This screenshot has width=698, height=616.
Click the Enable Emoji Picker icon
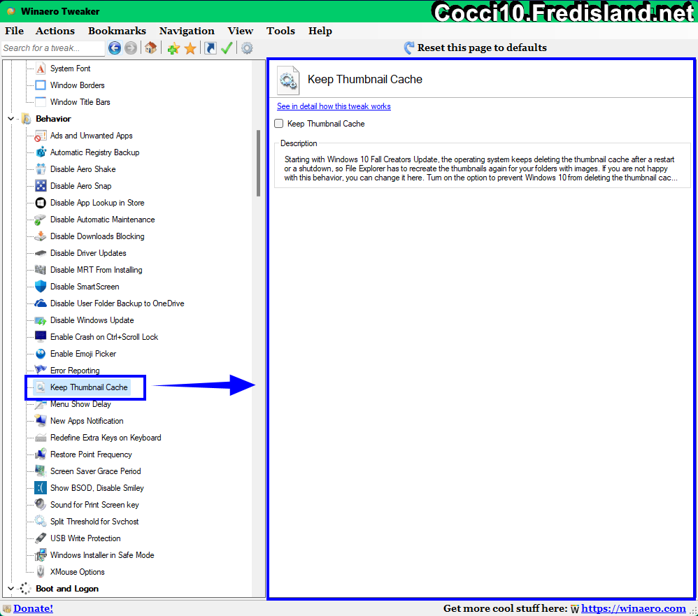(41, 354)
